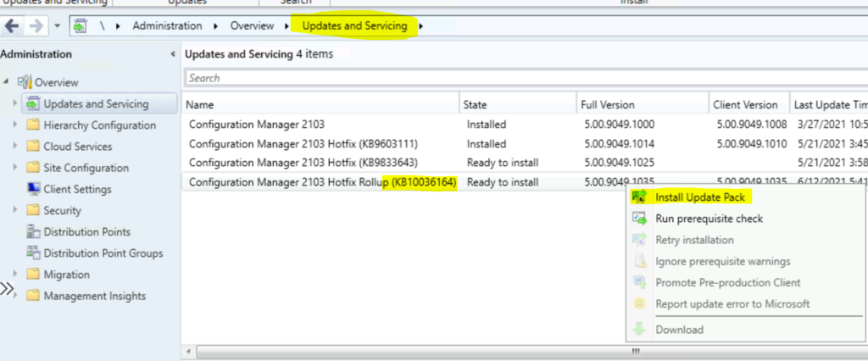Click the horizontal scrollbar left arrow
The height and width of the screenshot is (361, 868).
point(189,352)
